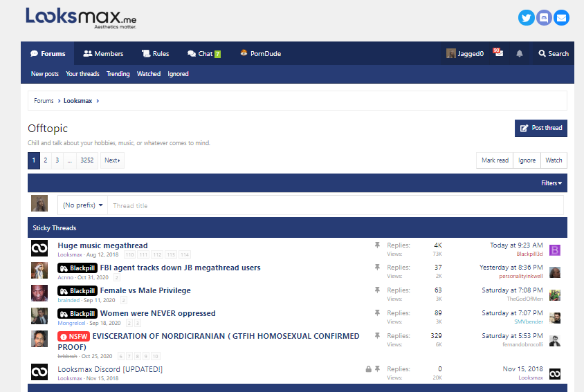
Task: Select the Forums nav tab
Action: (x=48, y=54)
